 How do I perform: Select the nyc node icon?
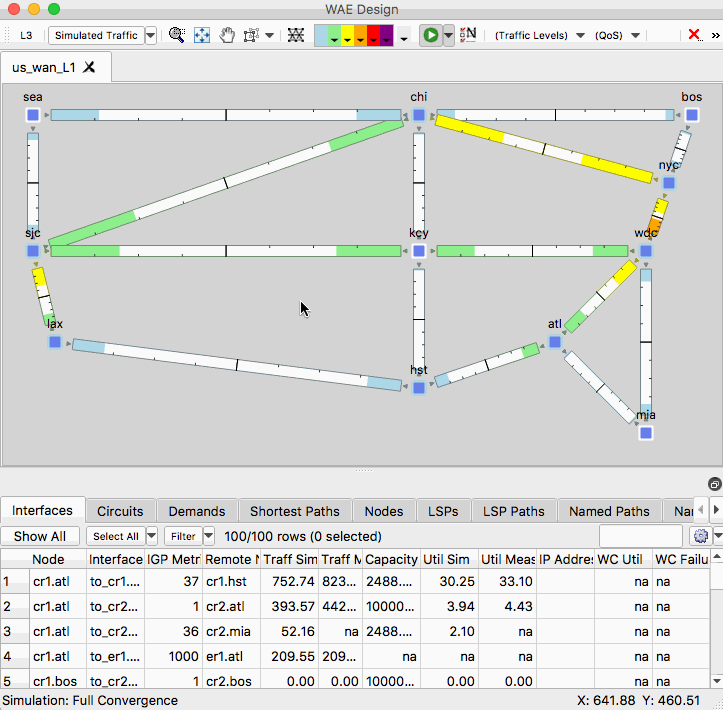click(x=669, y=183)
